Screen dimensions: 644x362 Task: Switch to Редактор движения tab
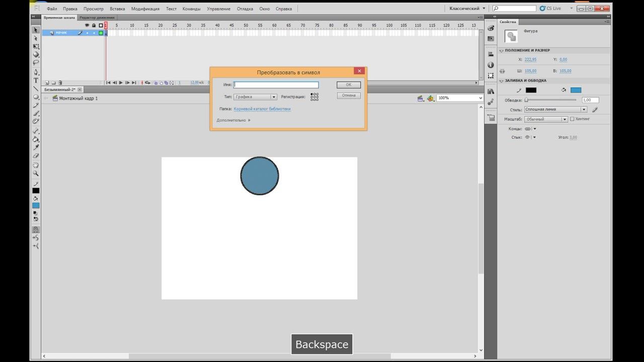point(97,18)
